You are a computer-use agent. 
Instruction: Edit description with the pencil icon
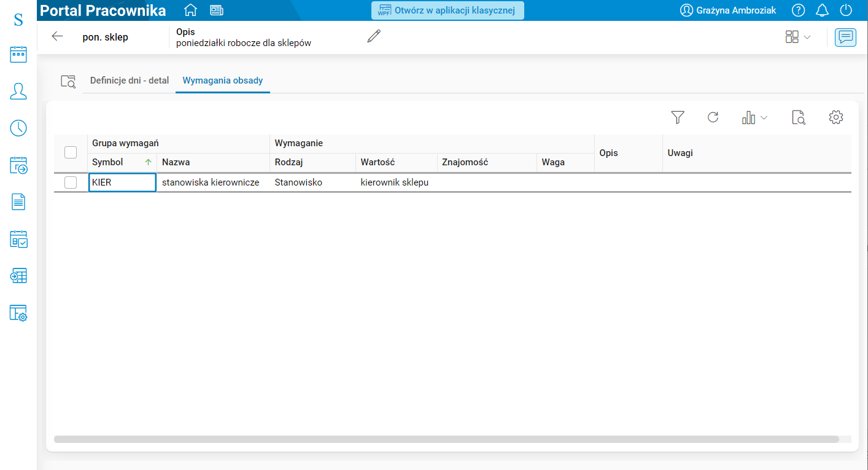point(374,37)
